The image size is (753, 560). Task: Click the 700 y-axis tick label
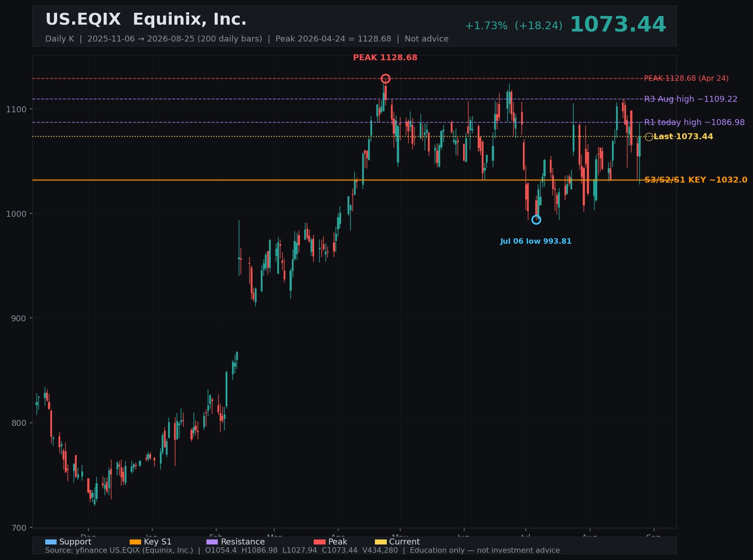(x=19, y=528)
